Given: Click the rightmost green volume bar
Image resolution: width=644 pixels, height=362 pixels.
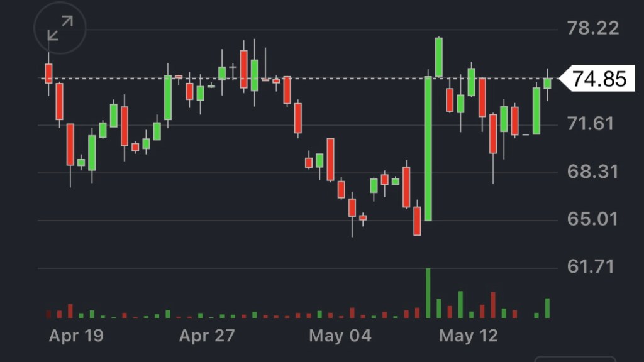Looking at the screenshot, I should (x=547, y=308).
